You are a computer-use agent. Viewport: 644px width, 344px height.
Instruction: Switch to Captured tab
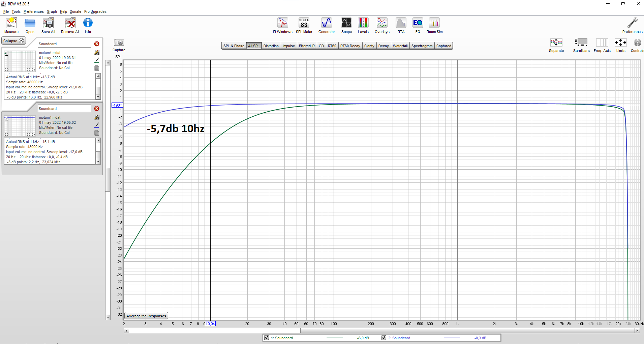click(444, 46)
